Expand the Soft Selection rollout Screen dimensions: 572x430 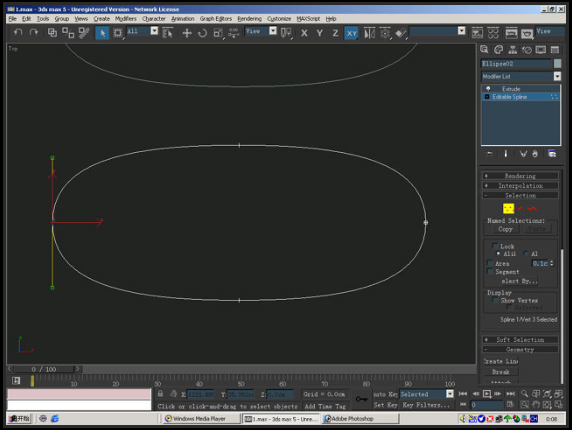(520, 340)
